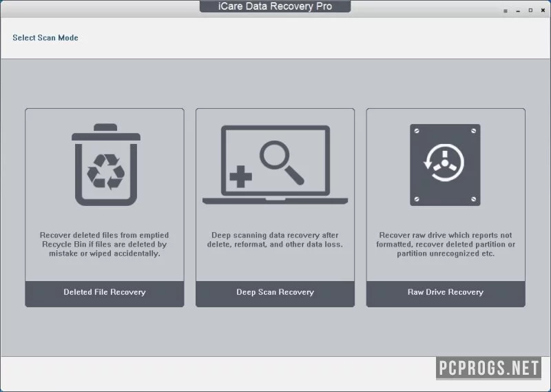Close the iCare Data Recovery Pro window

(x=543, y=10)
